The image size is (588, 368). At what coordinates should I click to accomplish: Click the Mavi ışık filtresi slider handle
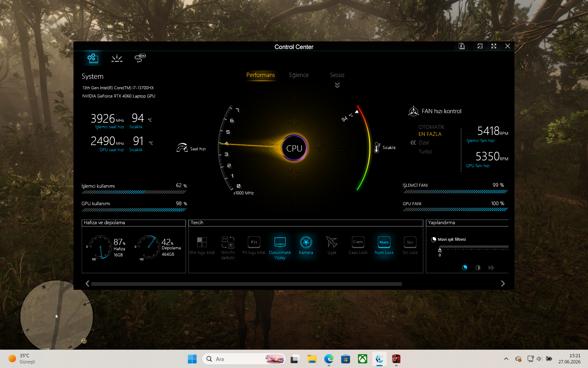[440, 250]
